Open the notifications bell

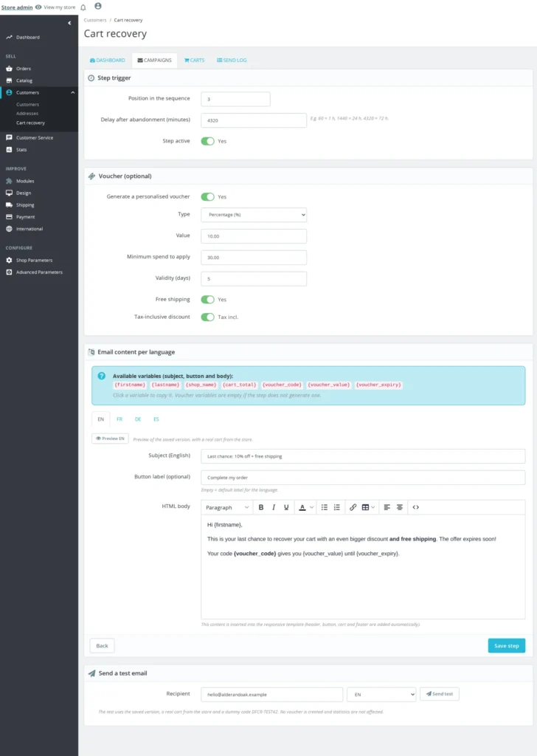click(83, 7)
